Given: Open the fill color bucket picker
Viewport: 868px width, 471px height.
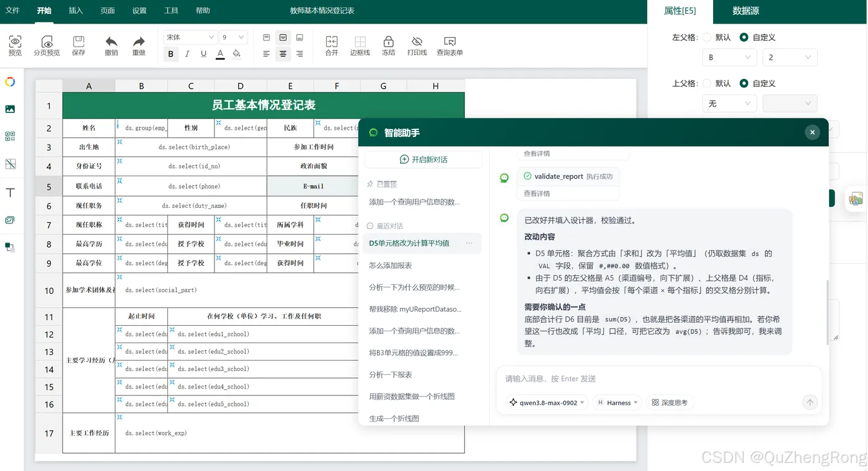Looking at the screenshot, I should coord(236,54).
